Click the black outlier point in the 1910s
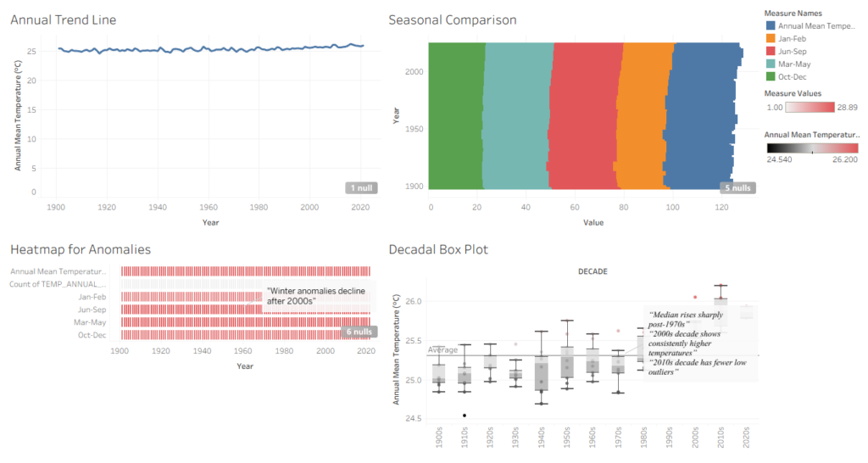Screen dimensions: 868x463 tap(465, 416)
